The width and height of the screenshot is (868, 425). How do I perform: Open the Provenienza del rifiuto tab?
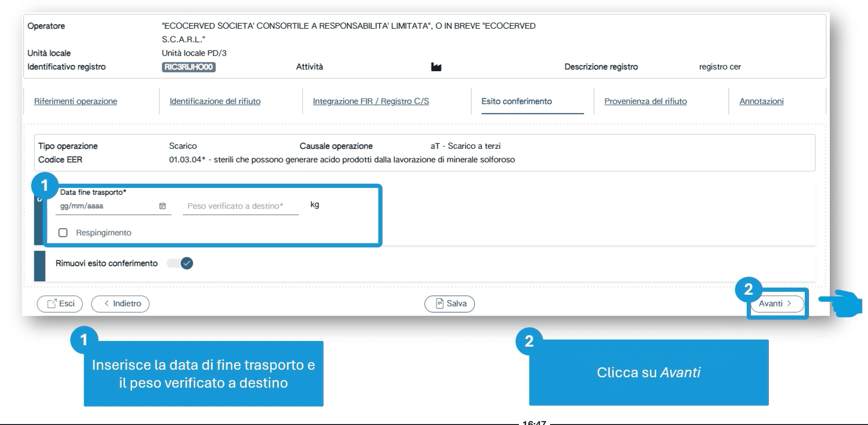click(x=645, y=101)
